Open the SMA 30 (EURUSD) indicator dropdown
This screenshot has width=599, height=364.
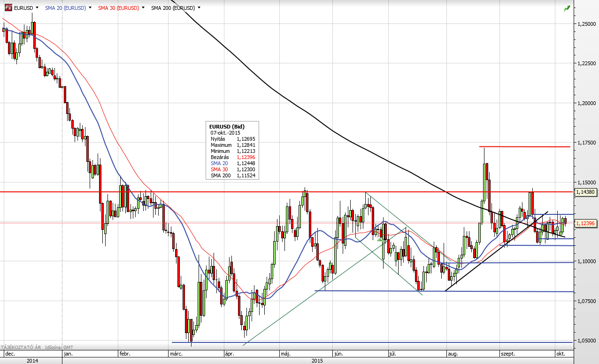point(143,8)
